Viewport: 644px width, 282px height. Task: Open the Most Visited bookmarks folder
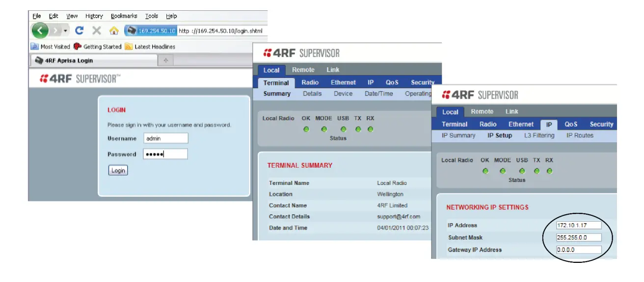pos(51,47)
